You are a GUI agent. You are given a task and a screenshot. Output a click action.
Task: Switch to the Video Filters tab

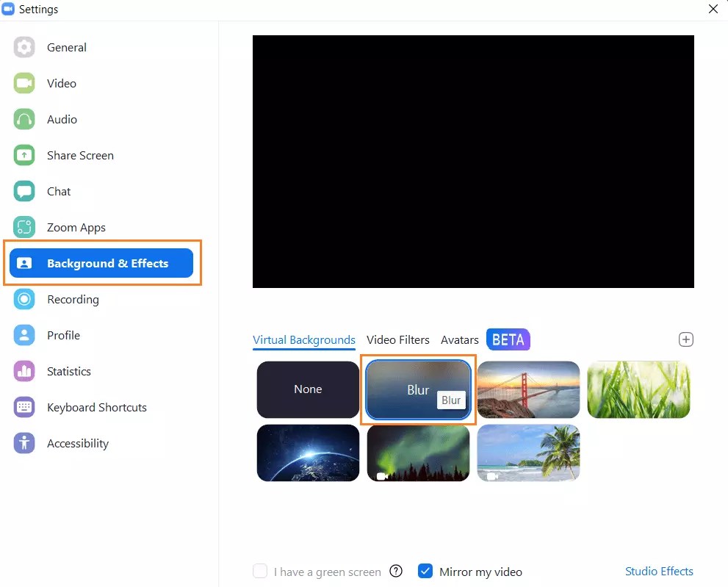click(x=398, y=340)
